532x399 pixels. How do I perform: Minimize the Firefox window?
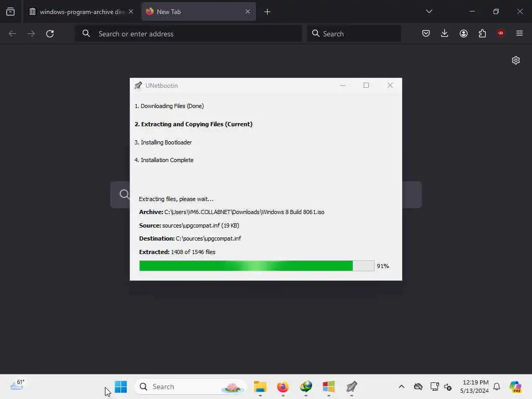pyautogui.click(x=472, y=11)
